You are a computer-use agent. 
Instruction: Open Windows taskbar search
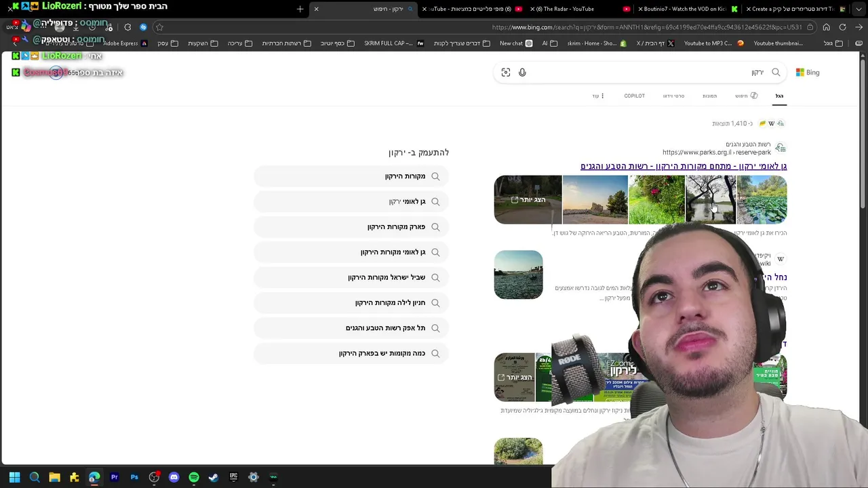35,477
